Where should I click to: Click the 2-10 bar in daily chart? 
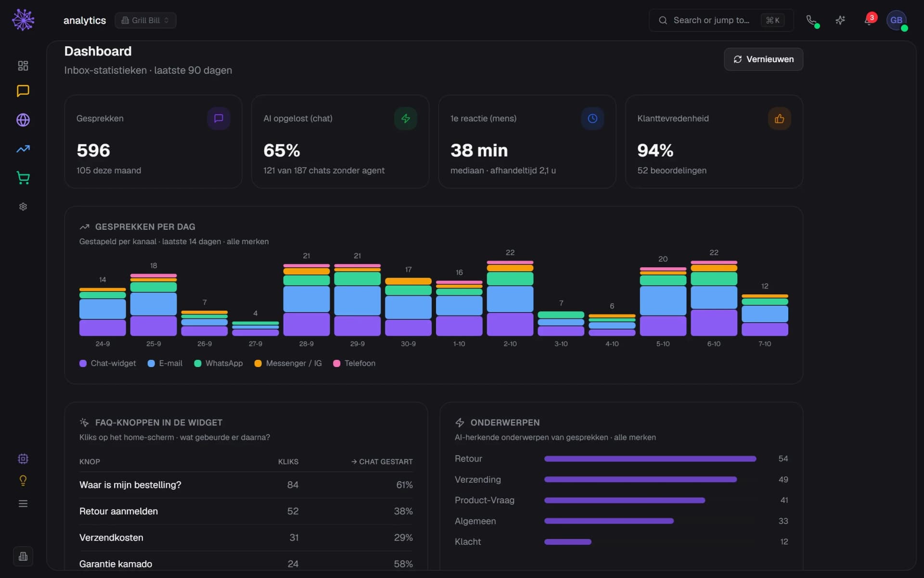[510, 298]
